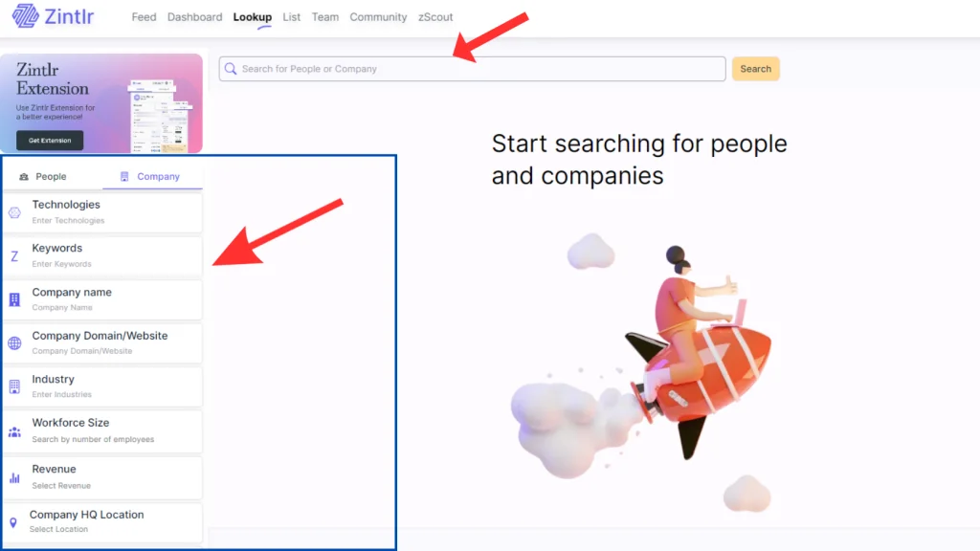The height and width of the screenshot is (551, 980).
Task: Click the Workforce Size people icon
Action: click(x=14, y=431)
